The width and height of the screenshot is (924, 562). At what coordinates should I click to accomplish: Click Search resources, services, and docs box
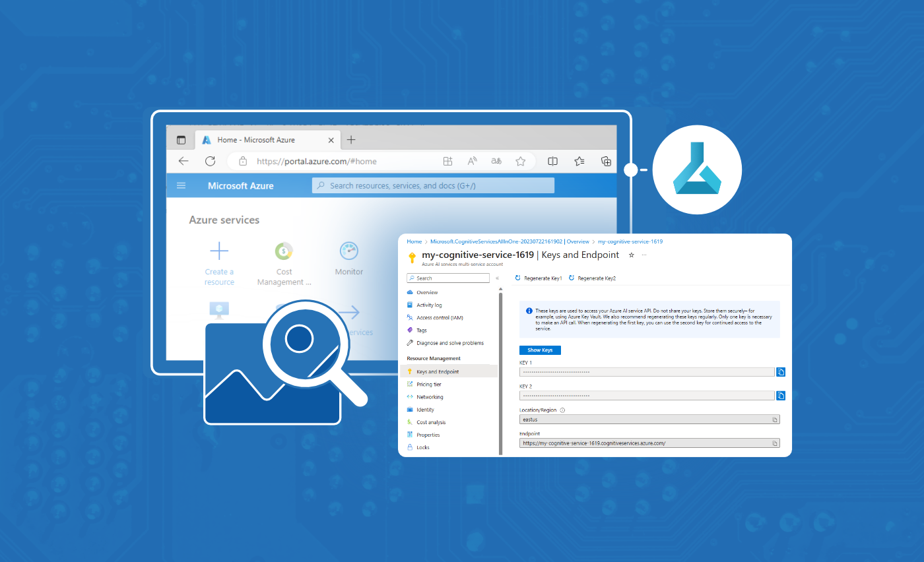433,186
